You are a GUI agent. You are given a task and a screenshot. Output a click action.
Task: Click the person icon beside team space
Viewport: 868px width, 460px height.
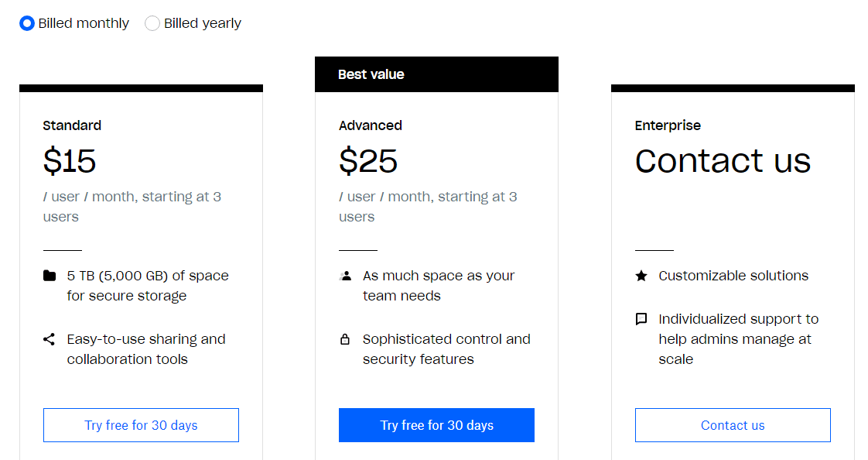click(x=346, y=276)
